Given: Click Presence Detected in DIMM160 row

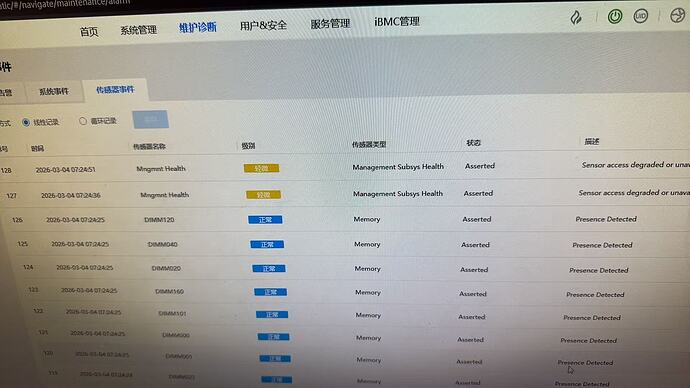Looking at the screenshot, I should (x=595, y=294).
